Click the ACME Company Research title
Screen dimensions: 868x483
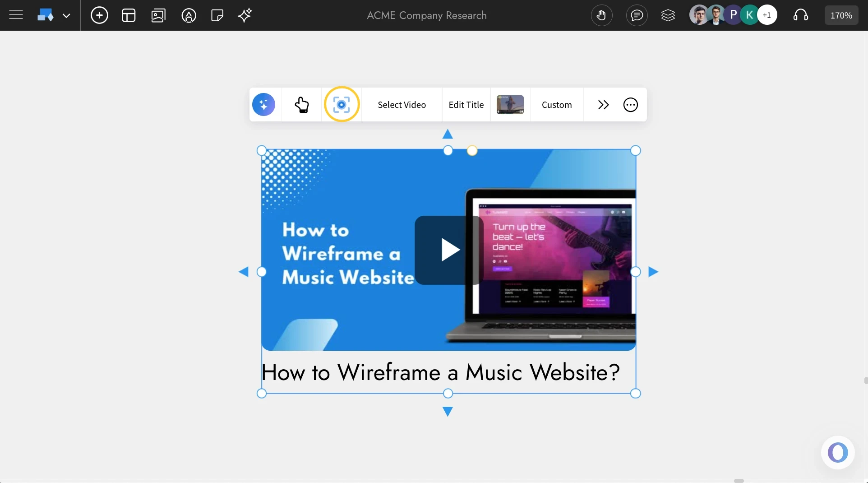click(x=426, y=15)
